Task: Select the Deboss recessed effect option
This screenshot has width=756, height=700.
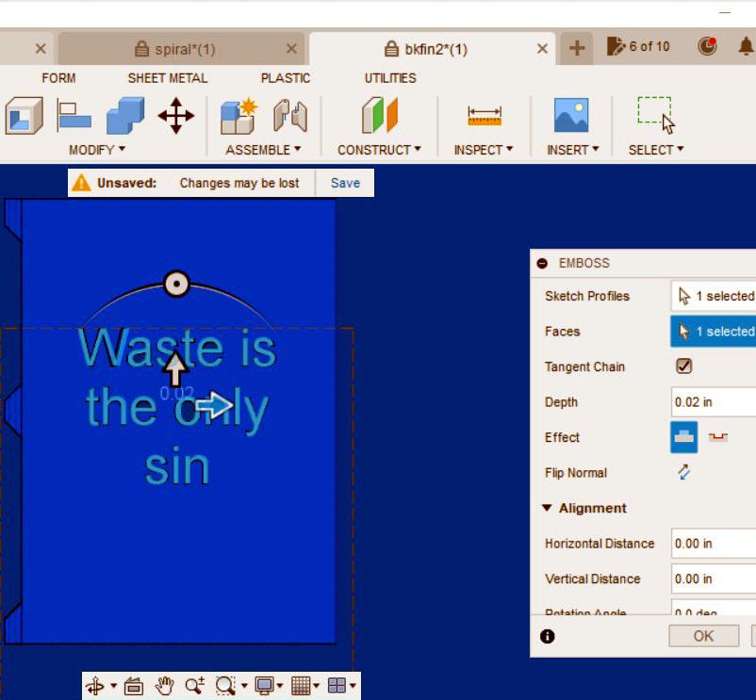Action: point(718,437)
